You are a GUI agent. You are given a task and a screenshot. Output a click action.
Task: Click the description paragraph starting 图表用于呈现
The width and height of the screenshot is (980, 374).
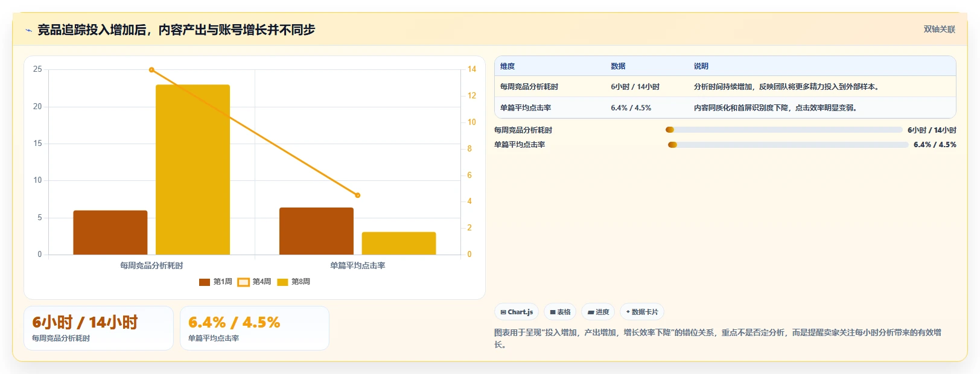[718, 338]
